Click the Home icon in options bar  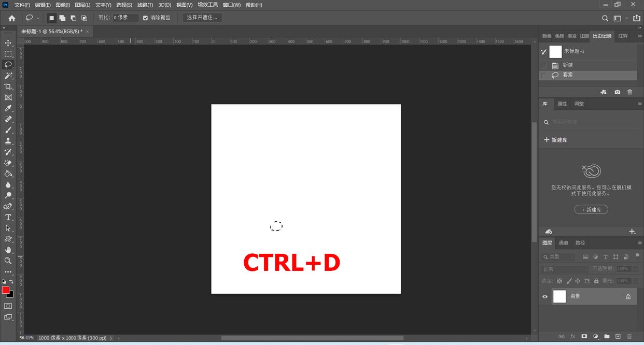tap(12, 18)
